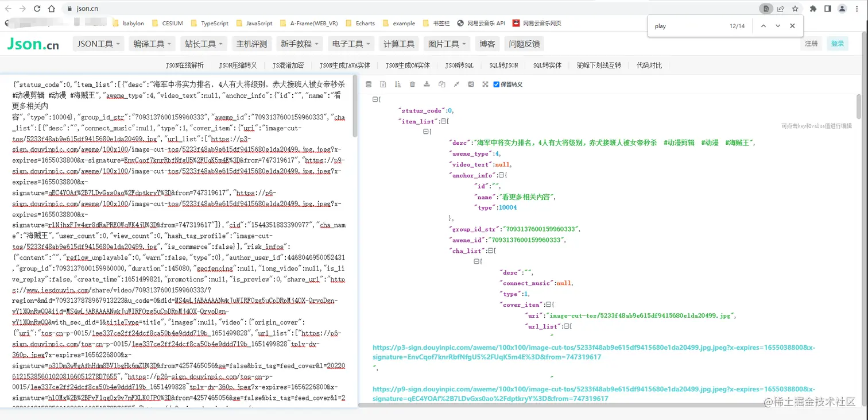Screen dimensions: 868x420
Task: Click the JSON tree vertical scrollbar
Action: tap(859, 107)
